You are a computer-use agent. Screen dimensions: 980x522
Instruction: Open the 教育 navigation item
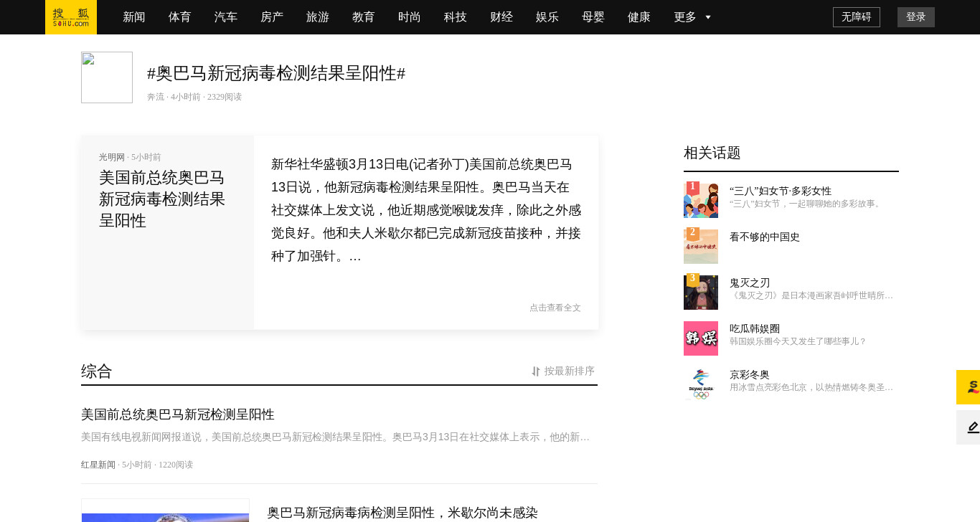(x=364, y=17)
